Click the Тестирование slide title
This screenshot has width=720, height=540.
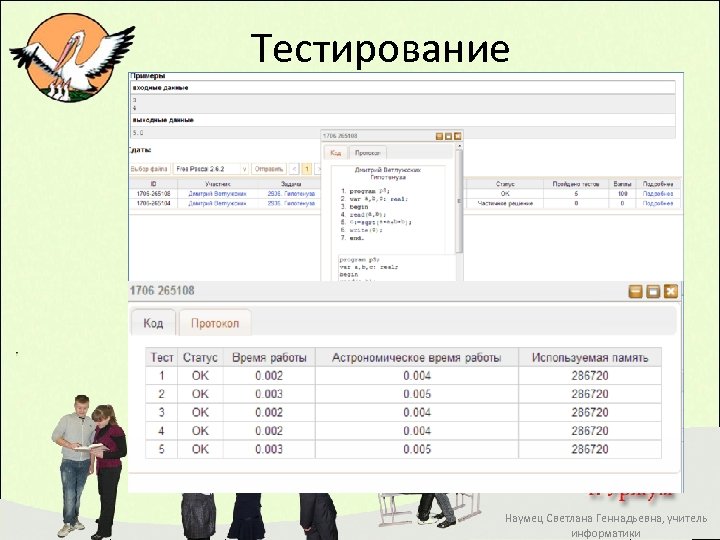(x=380, y=48)
